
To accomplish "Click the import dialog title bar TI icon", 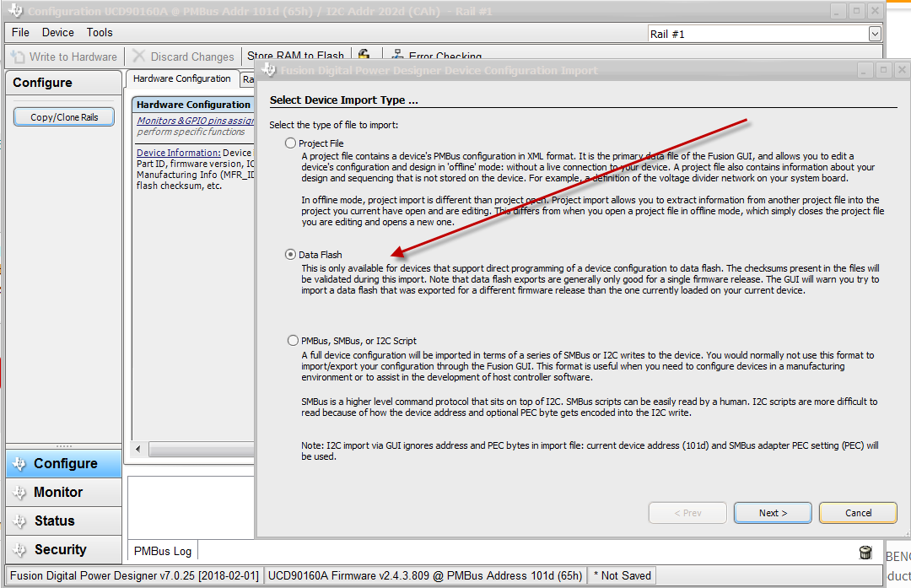I will [268, 70].
